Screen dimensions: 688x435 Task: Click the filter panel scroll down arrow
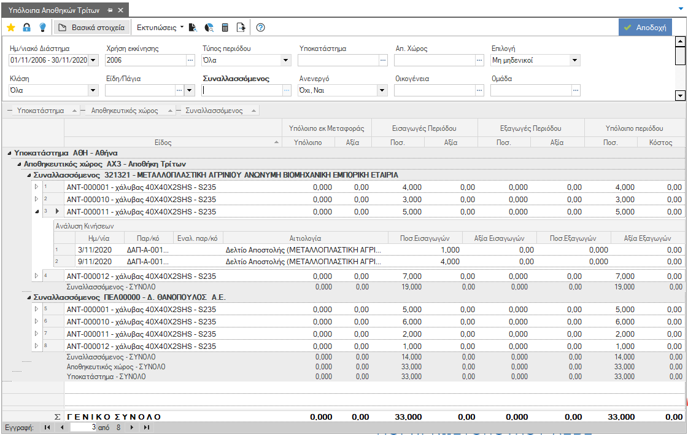click(x=680, y=95)
